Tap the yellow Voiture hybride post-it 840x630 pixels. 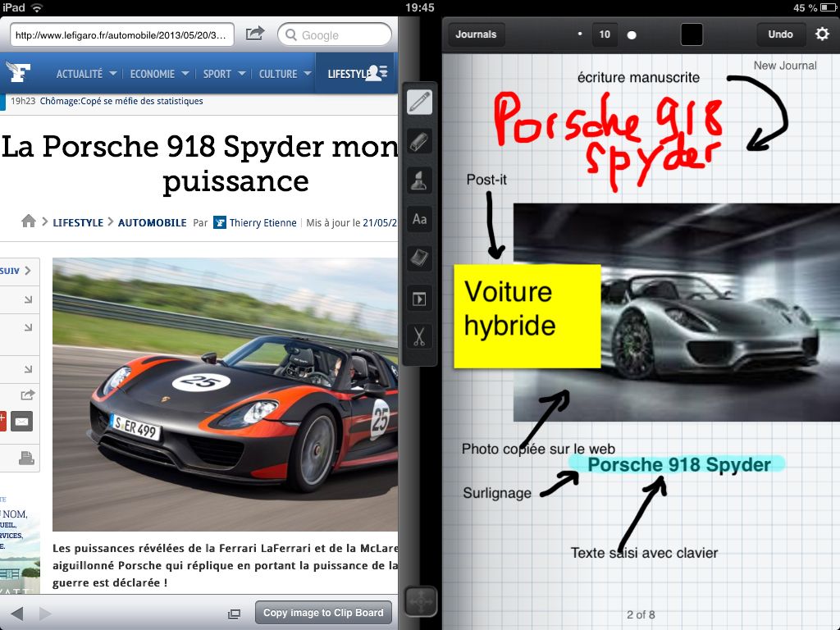[x=527, y=316]
